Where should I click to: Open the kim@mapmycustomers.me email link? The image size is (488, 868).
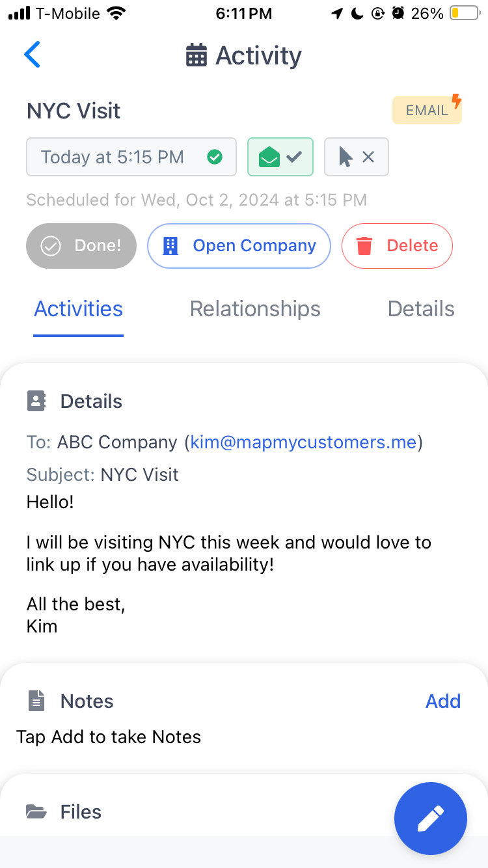point(303,442)
